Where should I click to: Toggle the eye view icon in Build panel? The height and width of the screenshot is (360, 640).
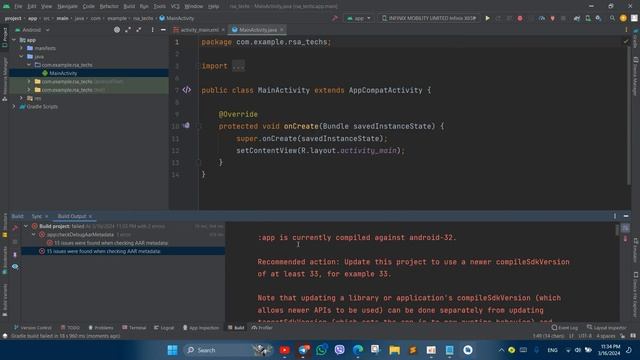(x=15, y=267)
